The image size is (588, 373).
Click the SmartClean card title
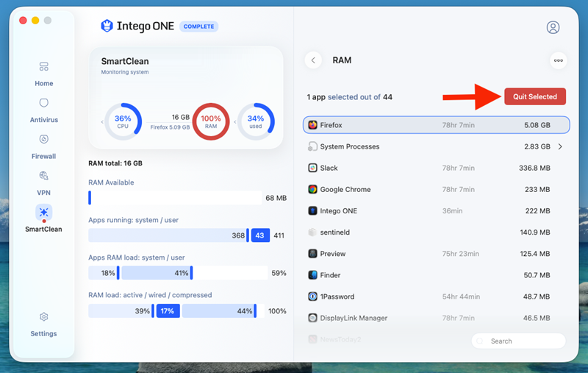tap(125, 61)
